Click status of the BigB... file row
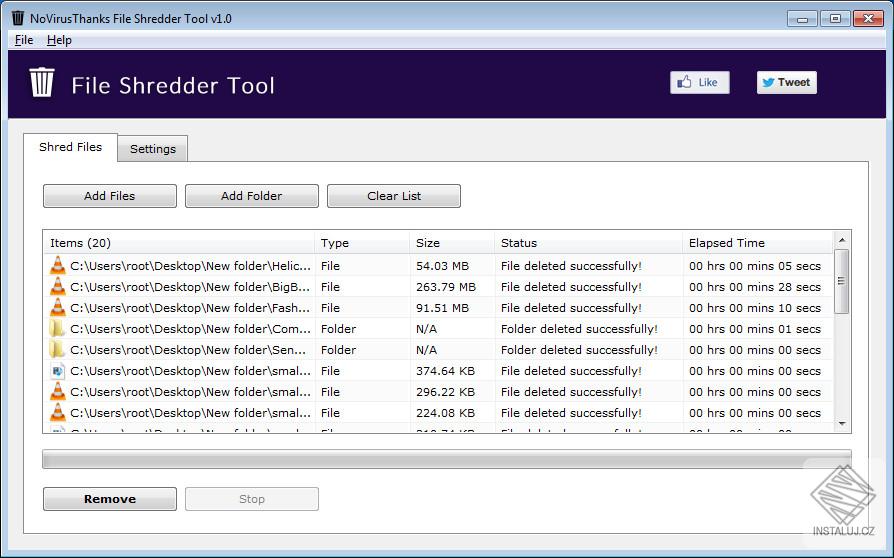The image size is (894, 558). coord(571,287)
